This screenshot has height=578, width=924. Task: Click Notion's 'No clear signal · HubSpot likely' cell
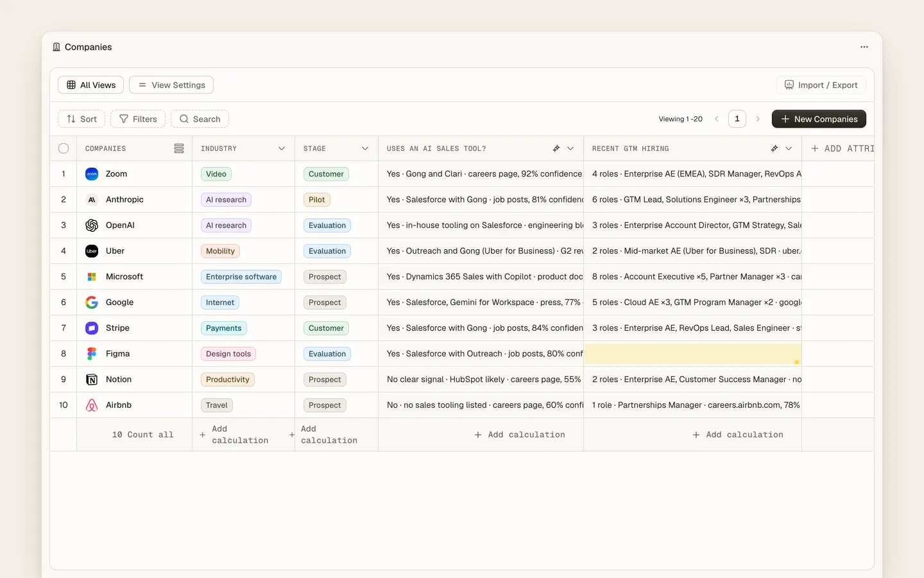pyautogui.click(x=481, y=380)
